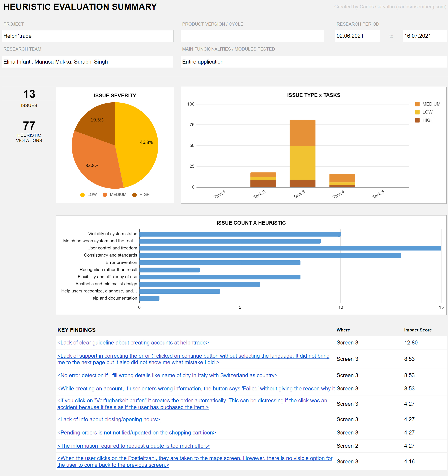448x476 pixels.
Task: Click the 'Recognition rather than recall' bar
Action: [x=170, y=270]
